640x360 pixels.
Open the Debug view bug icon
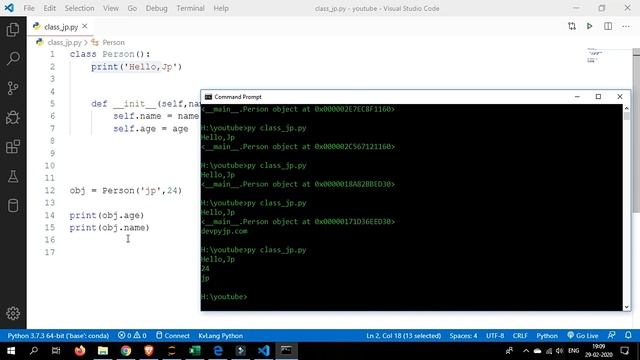(x=13, y=118)
